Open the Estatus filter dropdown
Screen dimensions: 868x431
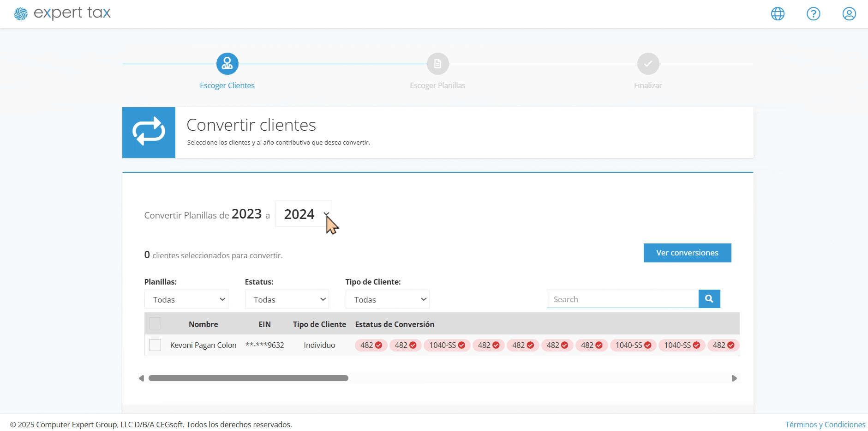point(287,299)
